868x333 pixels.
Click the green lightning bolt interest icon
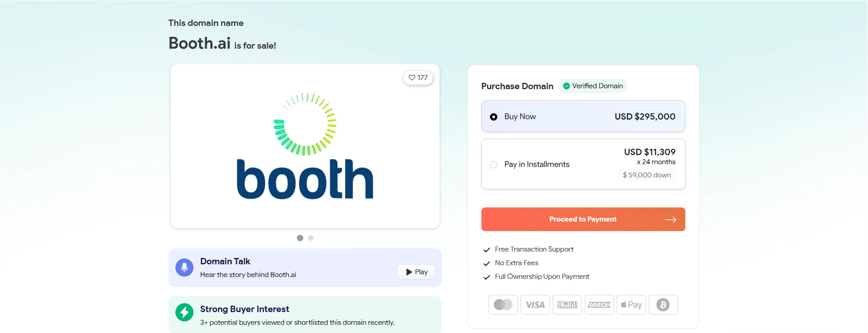click(x=184, y=313)
